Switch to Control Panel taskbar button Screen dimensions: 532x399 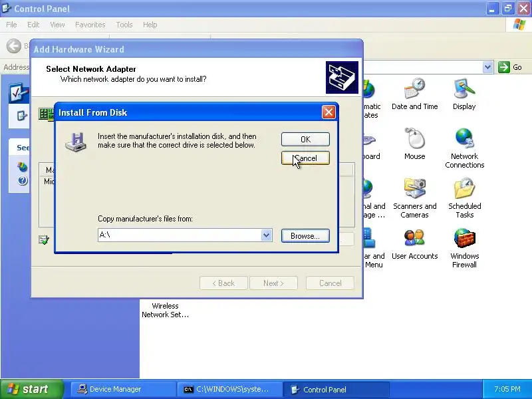click(336, 389)
